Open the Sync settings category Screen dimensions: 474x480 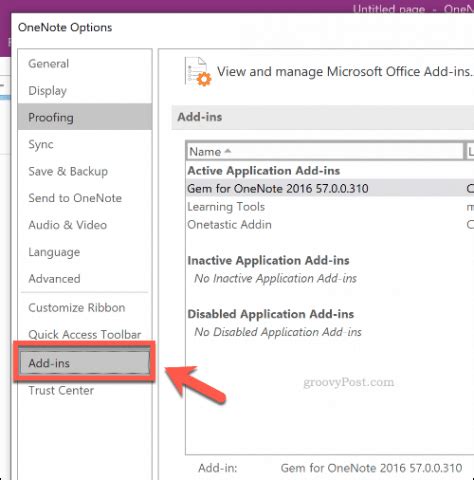coord(85,144)
